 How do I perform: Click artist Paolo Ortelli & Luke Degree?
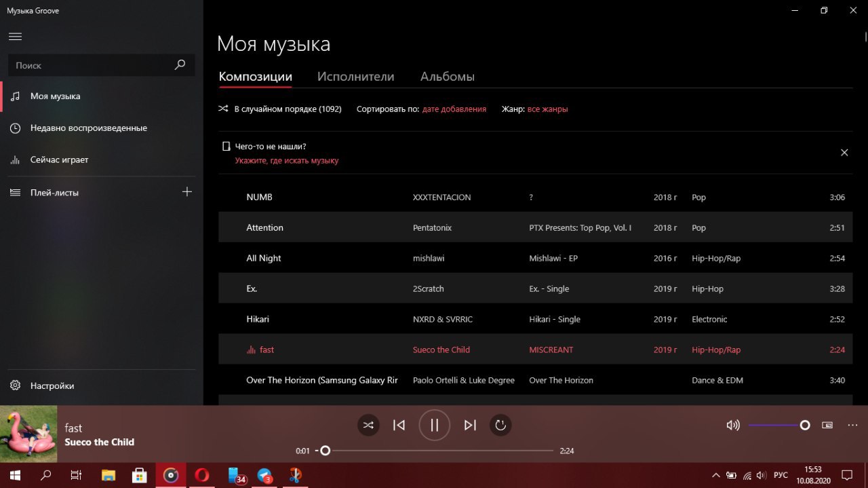tap(464, 380)
